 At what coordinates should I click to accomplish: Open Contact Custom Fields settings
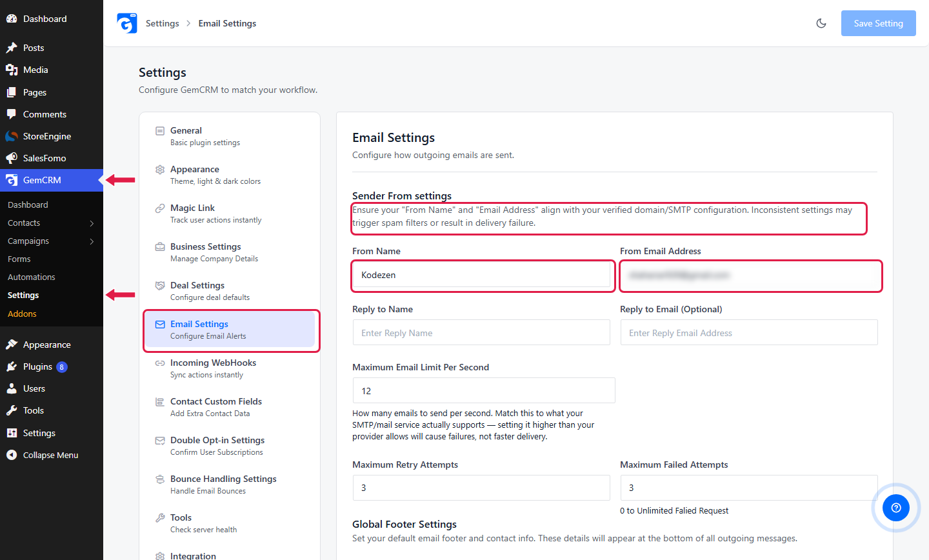[x=230, y=407]
